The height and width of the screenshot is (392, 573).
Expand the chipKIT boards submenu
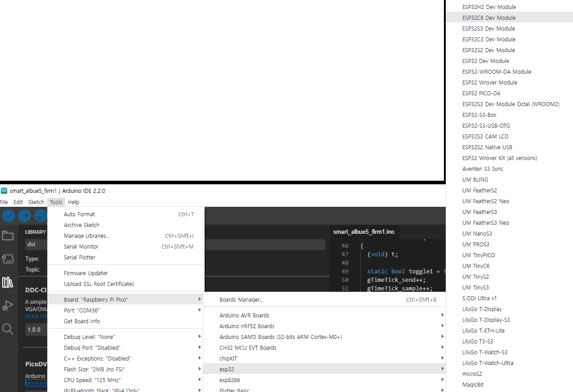[324, 359]
